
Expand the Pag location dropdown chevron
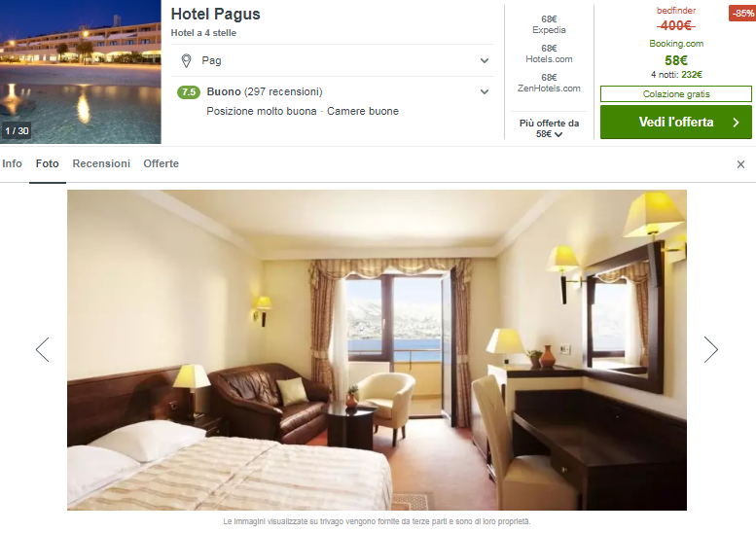[485, 60]
